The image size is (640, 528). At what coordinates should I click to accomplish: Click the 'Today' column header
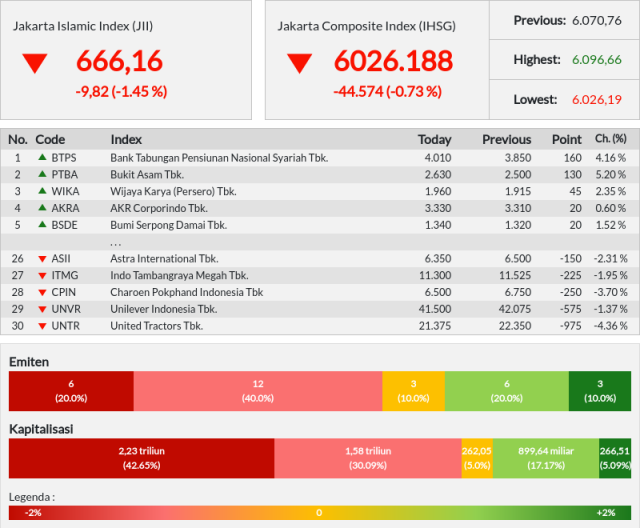click(x=435, y=140)
